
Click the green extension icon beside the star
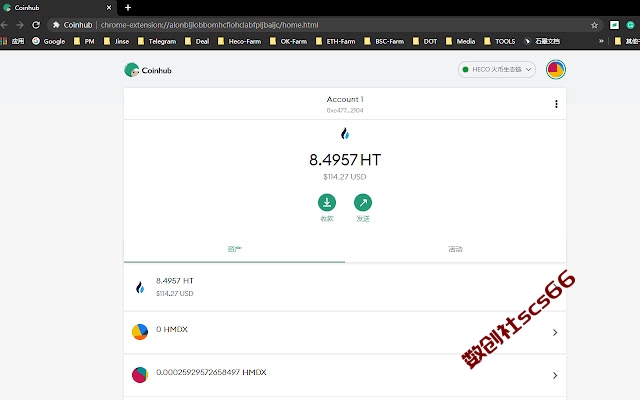tap(614, 25)
